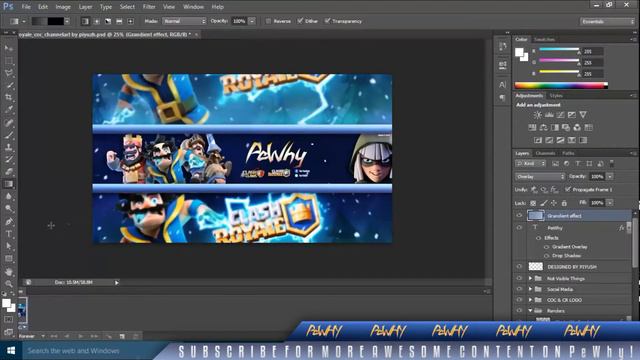The width and height of the screenshot is (640, 360).
Task: Expand the Social Media group
Action: pos(530,289)
